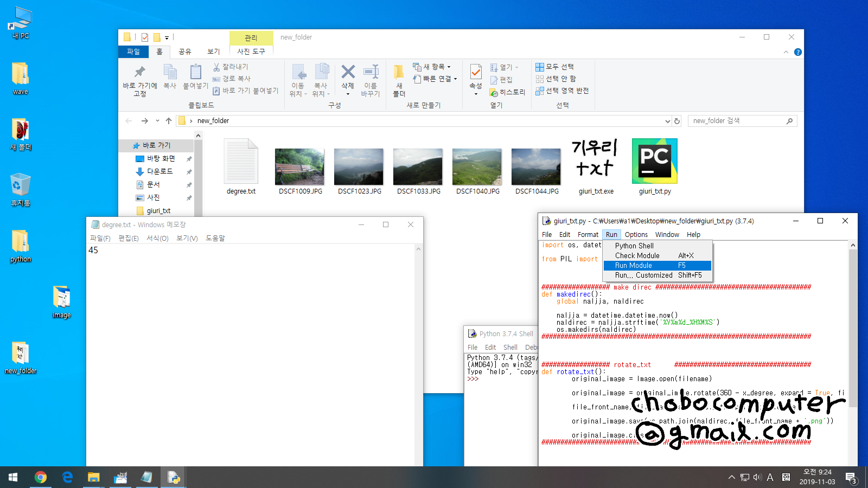868x488 pixels.
Task: Click Paste shortcut (바로 가기 붙여넣기)
Action: (246, 91)
